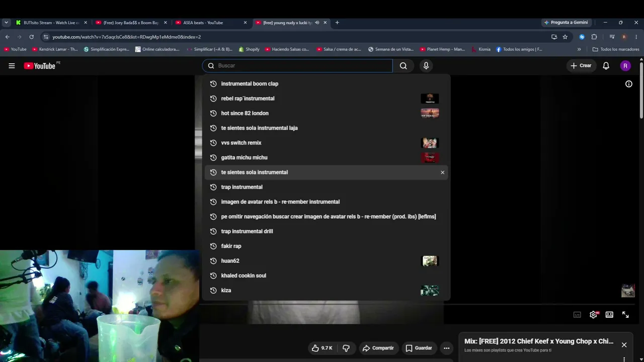Screen dimensions: 644x362
Task: Expand the hidden bookmarks chevron
Action: click(x=579, y=49)
